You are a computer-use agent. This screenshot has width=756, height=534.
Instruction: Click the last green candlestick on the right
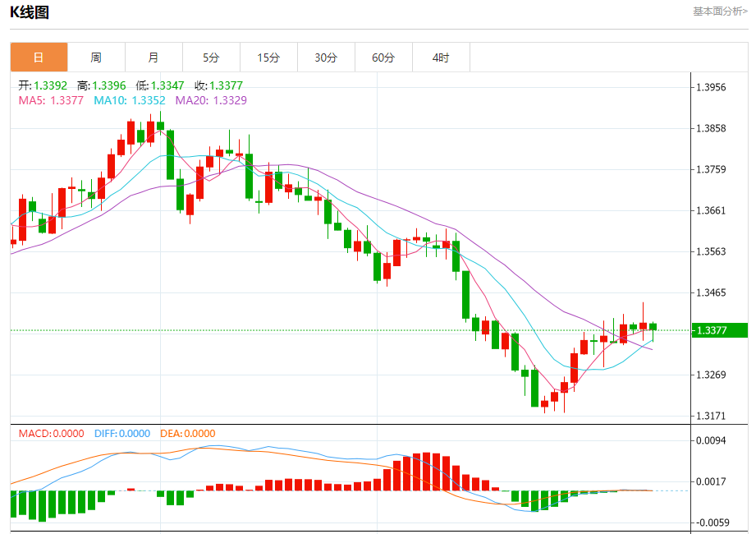tap(653, 327)
